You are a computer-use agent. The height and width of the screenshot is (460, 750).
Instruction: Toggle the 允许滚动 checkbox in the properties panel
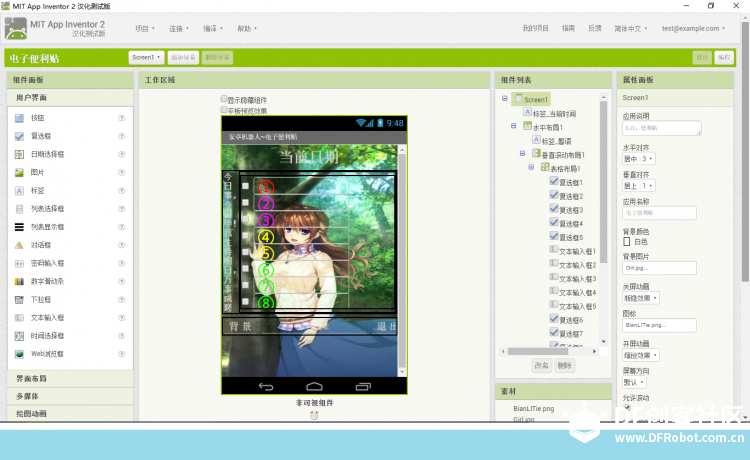coord(627,407)
